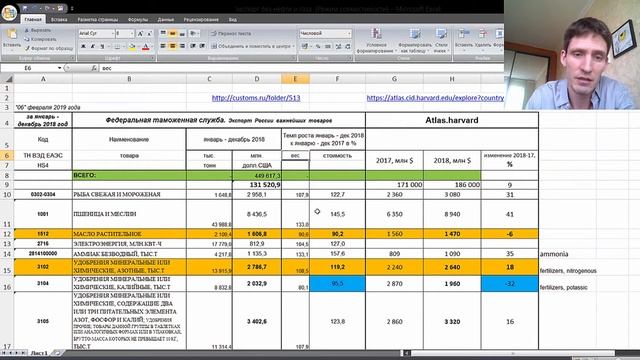Click the increase indent icon

[202, 46]
